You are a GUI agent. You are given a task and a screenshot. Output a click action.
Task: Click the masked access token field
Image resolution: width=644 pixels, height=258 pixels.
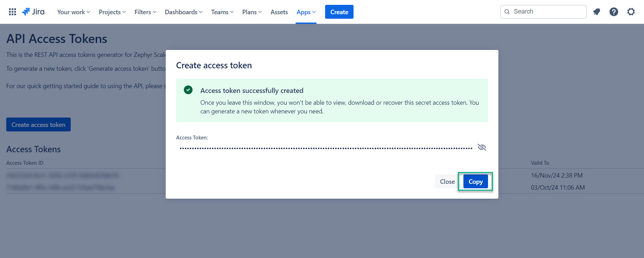[x=326, y=148]
